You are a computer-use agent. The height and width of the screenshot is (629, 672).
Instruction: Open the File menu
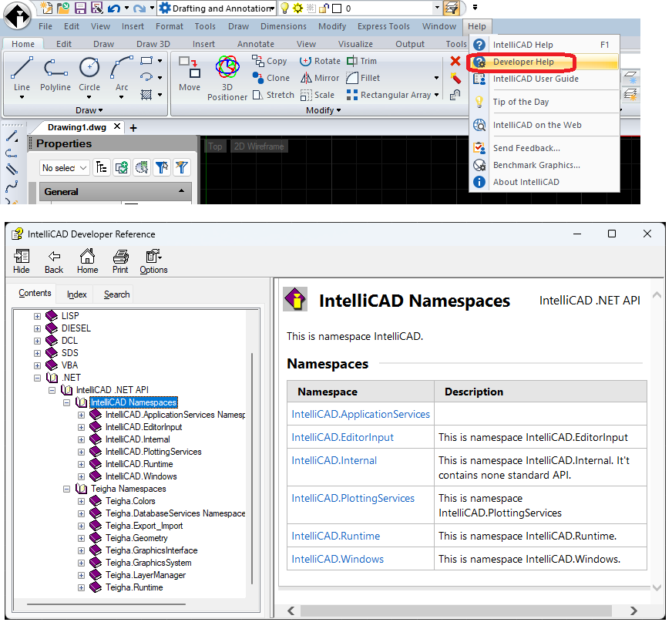[x=45, y=26]
